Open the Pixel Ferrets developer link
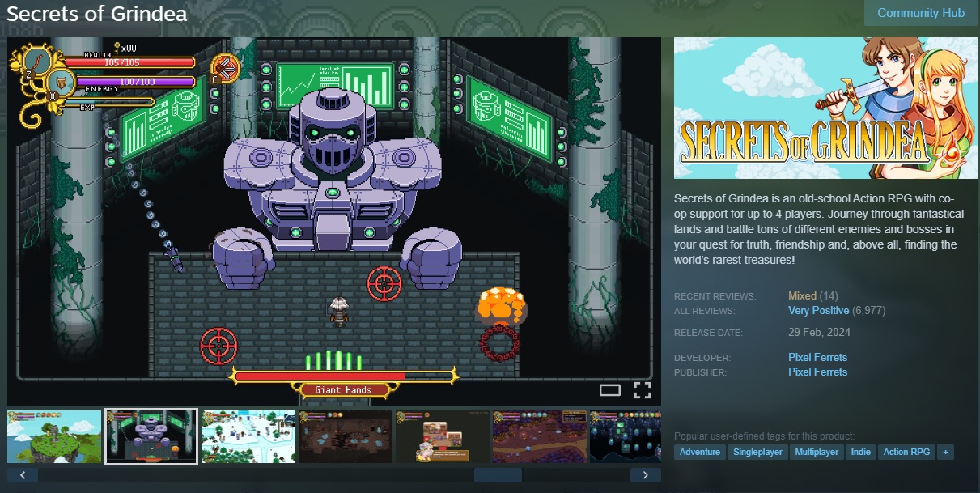Screen dimensions: 980x493 click(817, 357)
